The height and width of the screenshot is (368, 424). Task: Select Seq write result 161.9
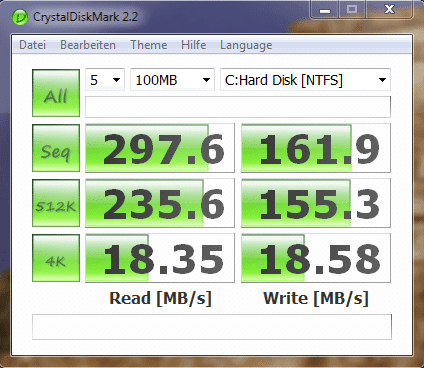316,148
